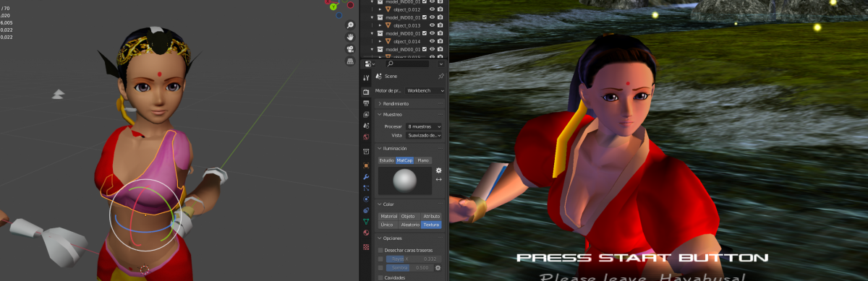
Task: Choose the Aleatorio color button
Action: click(x=409, y=225)
